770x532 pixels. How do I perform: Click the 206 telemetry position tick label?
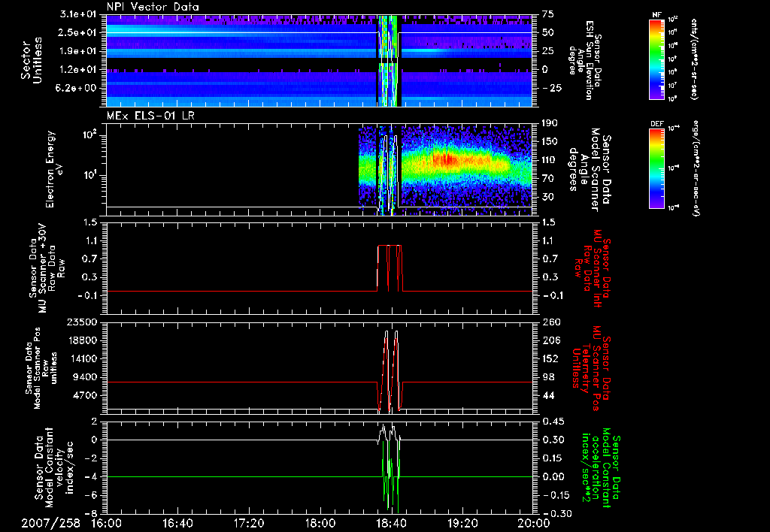(x=550, y=340)
